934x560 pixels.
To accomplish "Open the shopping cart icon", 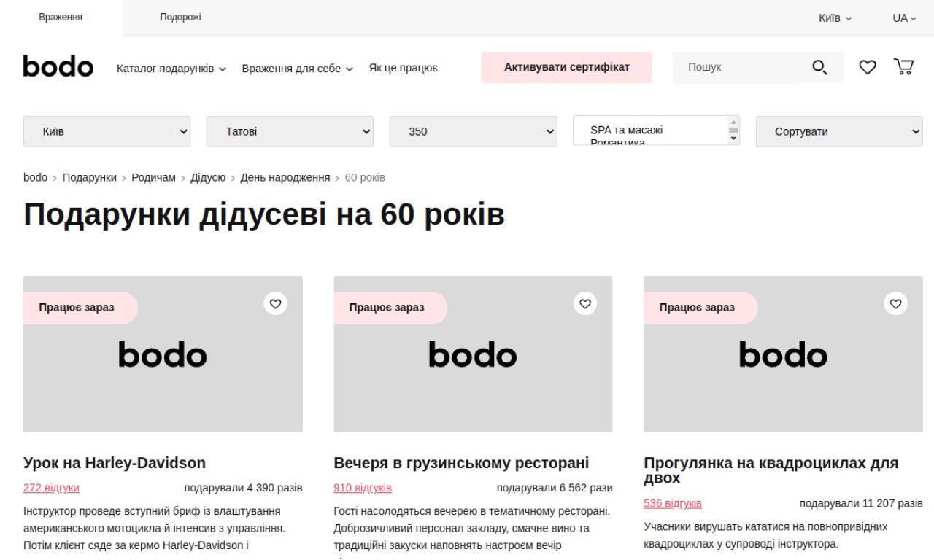I will (904, 67).
